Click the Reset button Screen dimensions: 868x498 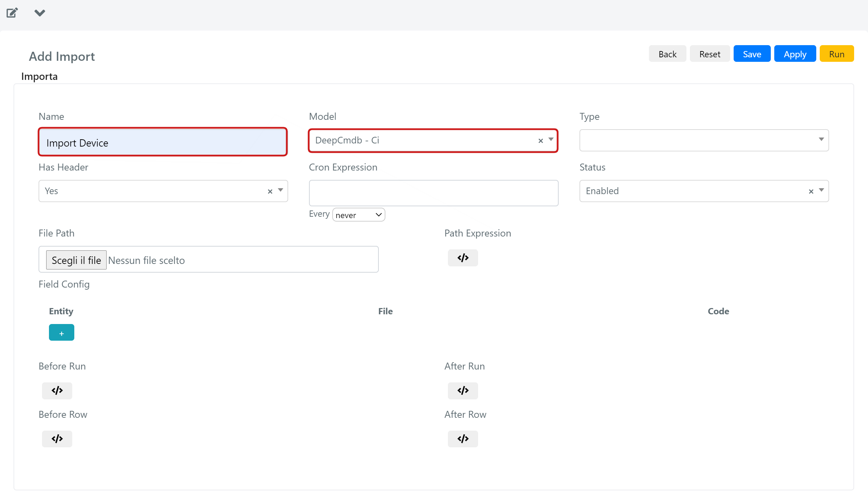tap(710, 54)
